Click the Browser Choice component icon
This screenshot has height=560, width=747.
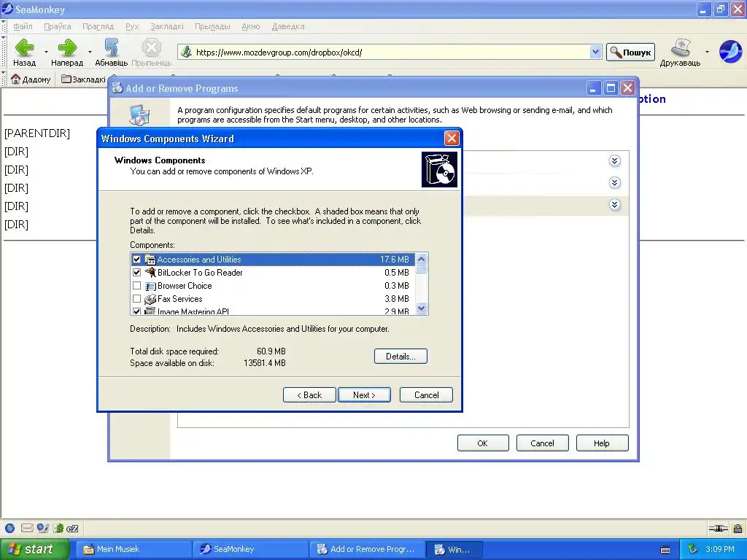150,286
